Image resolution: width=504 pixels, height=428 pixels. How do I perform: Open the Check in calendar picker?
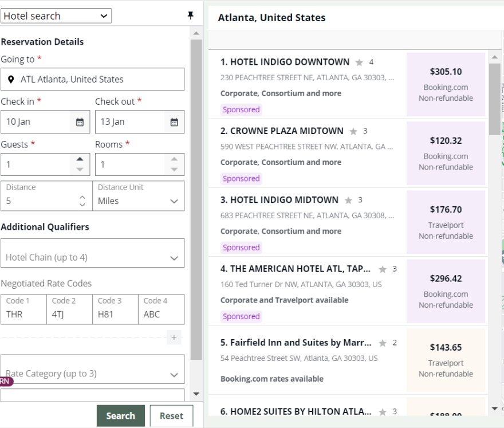(x=80, y=122)
